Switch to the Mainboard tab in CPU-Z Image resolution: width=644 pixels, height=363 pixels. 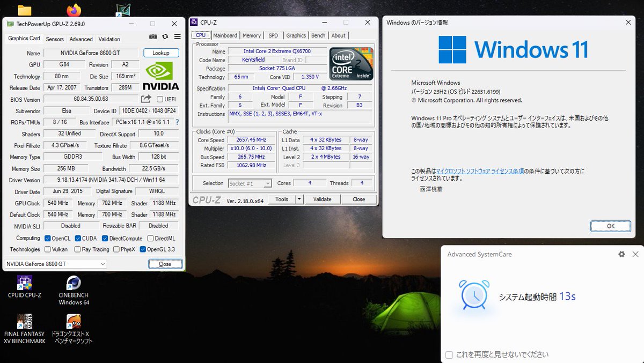click(225, 35)
